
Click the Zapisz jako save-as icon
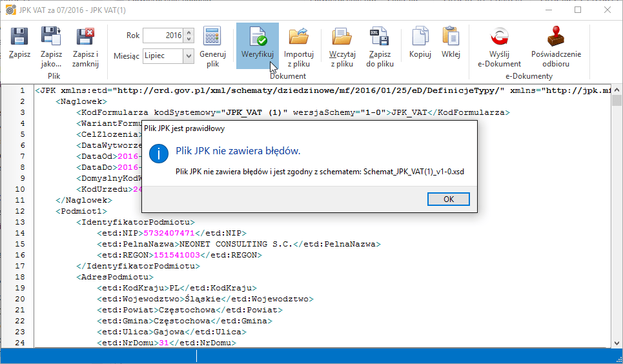click(x=51, y=37)
